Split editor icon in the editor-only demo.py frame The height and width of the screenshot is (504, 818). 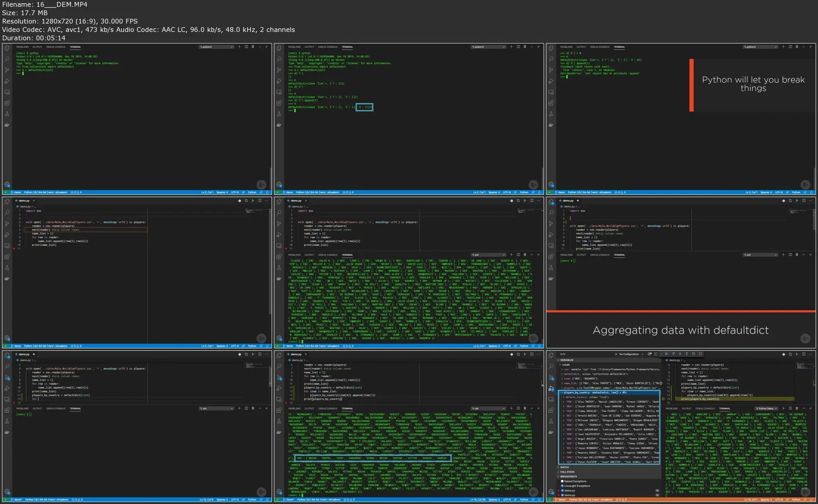(260, 200)
